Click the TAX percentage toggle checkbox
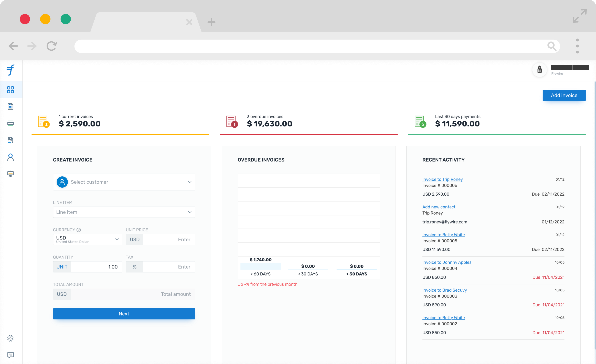596x364 pixels. 134,267
